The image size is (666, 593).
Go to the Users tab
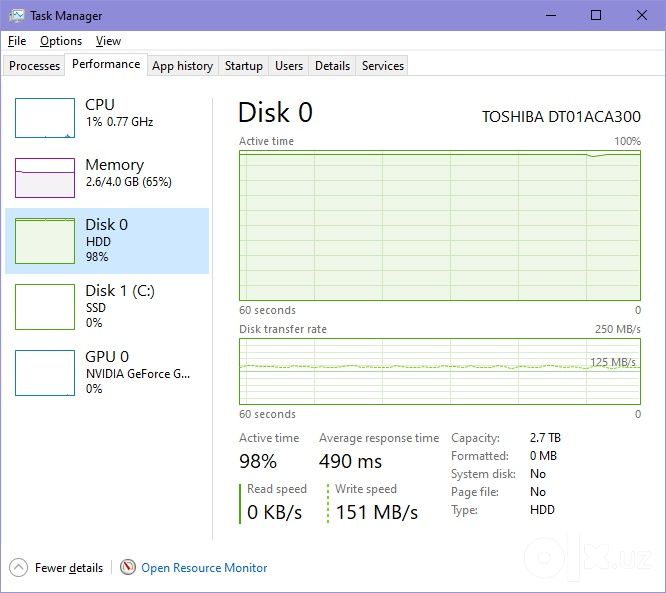pos(289,66)
